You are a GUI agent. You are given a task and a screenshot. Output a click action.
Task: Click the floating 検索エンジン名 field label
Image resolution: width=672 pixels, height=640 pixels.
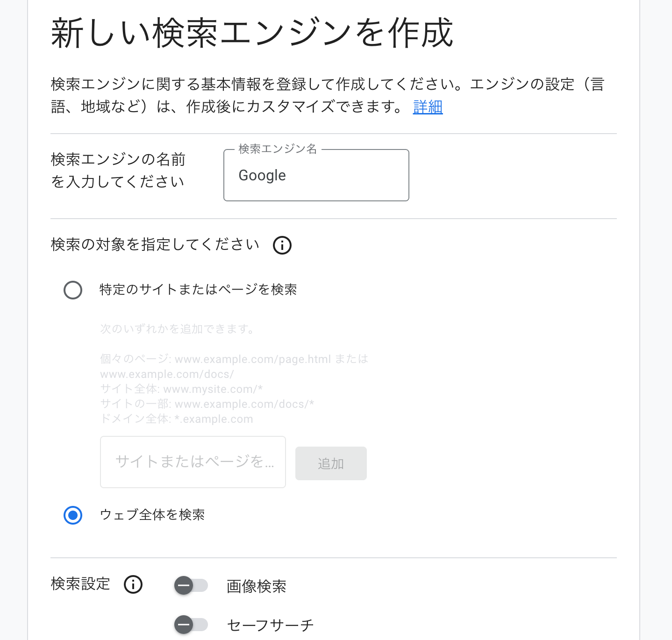(278, 149)
